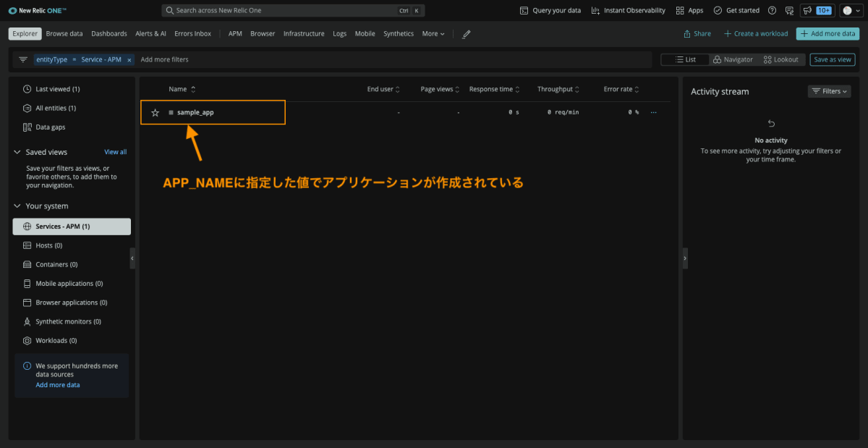This screenshot has height=448, width=868.
Task: Click the Share button
Action: pos(697,34)
